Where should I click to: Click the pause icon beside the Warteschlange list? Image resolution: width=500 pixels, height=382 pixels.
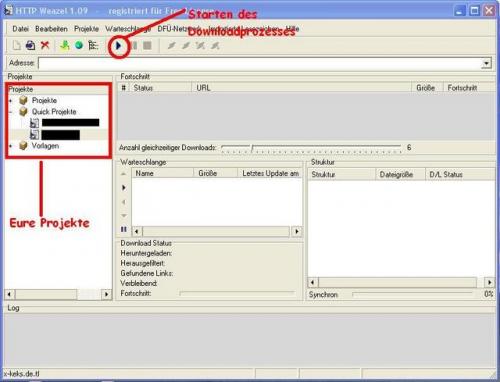tap(124, 229)
